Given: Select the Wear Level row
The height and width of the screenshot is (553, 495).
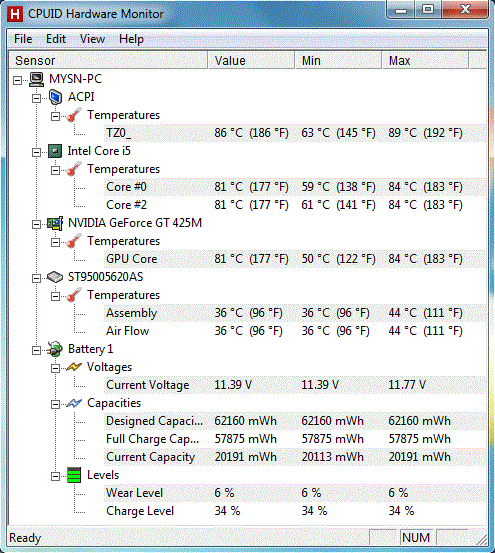Looking at the screenshot, I should point(295,493).
